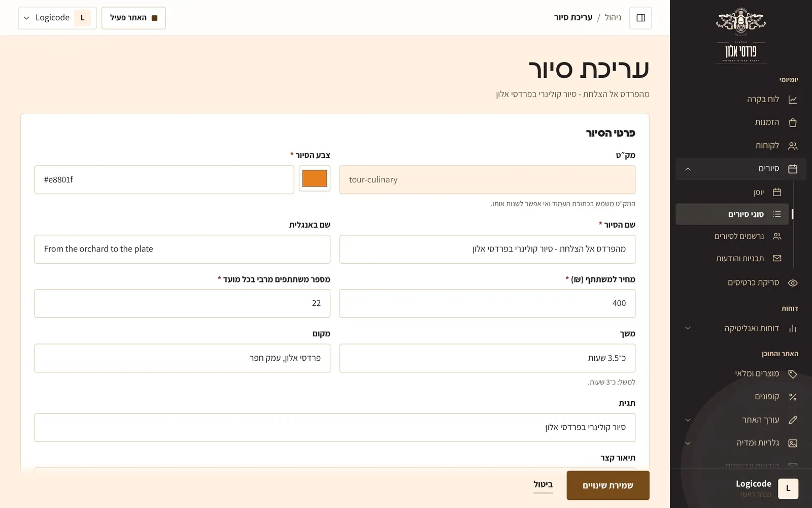Click the תגית tag field

(x=335, y=428)
